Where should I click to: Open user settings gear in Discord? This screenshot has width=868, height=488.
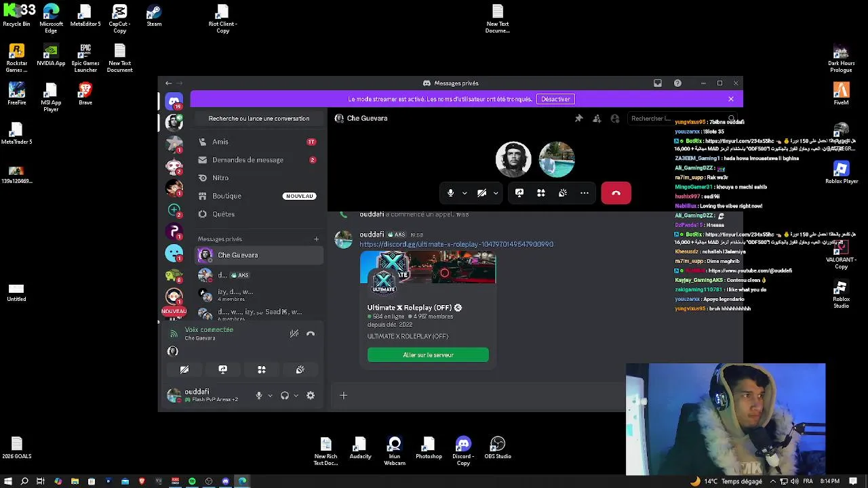311,396
